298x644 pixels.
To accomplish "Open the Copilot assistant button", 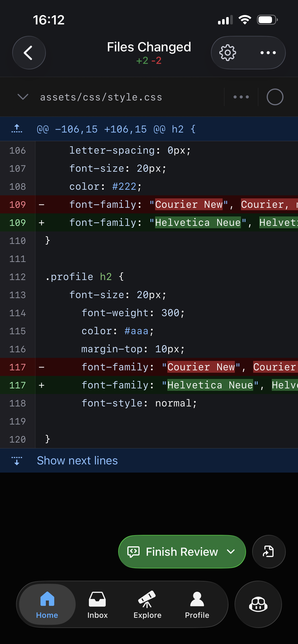I will coord(258,604).
